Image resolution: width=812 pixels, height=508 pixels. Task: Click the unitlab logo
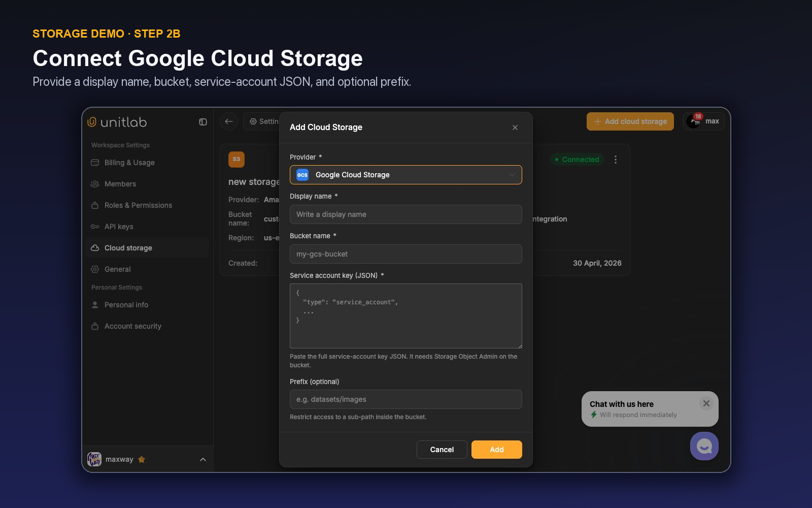pyautogui.click(x=117, y=122)
